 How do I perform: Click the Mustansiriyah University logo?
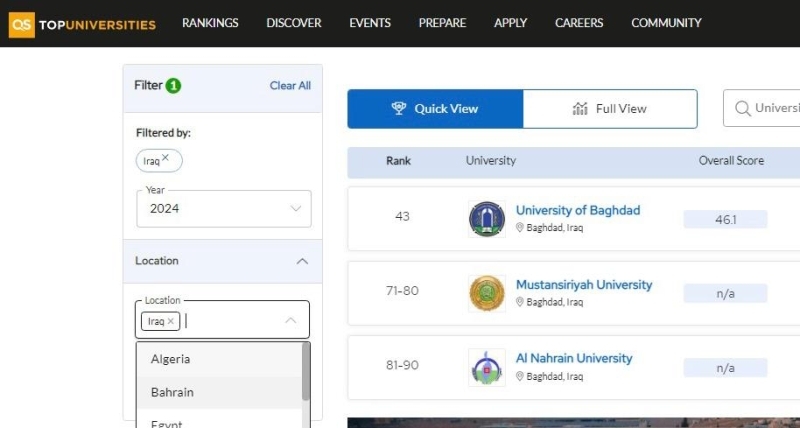487,293
